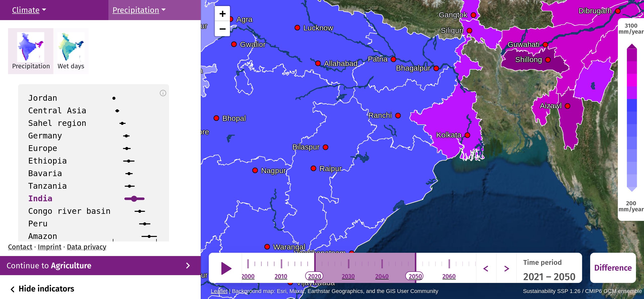
Task: Go to next time period arrow
Action: pos(507,268)
